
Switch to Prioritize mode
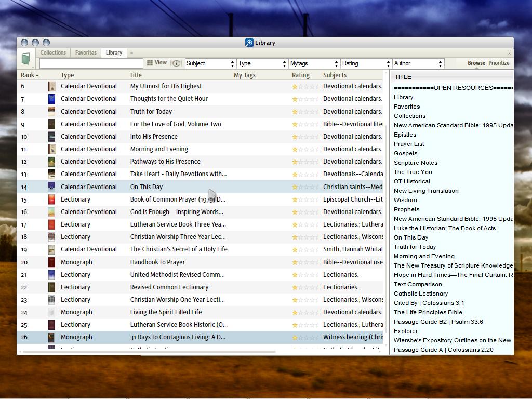click(499, 63)
